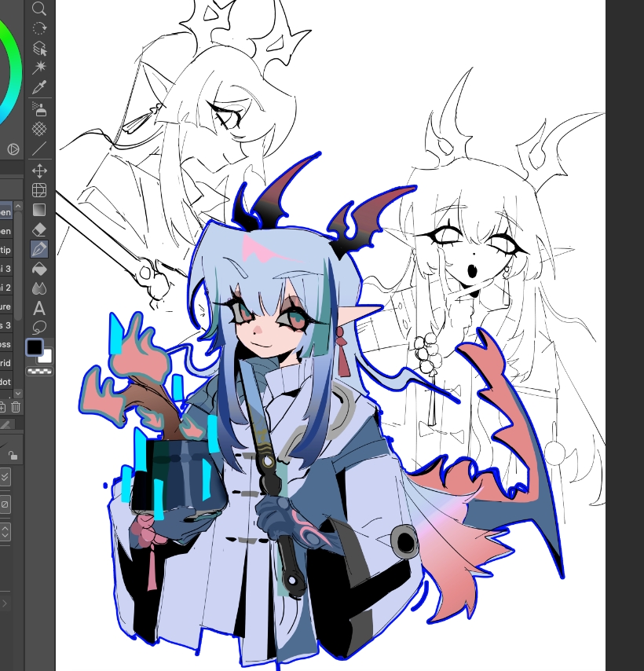Select the Eraser tool
Viewport: 644px width, 671px height.
point(38,229)
